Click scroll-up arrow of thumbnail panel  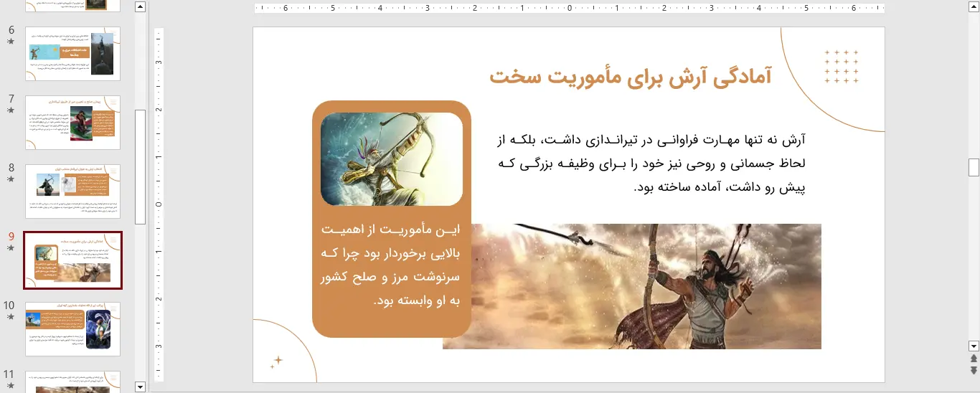tap(140, 7)
